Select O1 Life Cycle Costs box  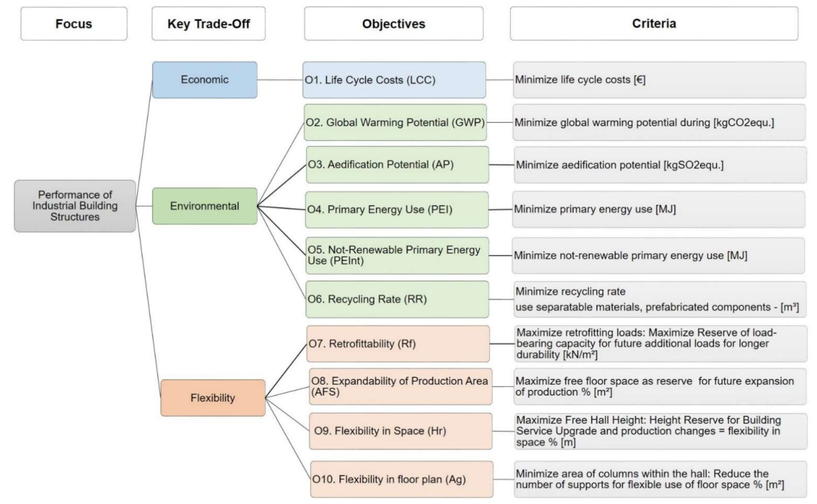(x=394, y=80)
